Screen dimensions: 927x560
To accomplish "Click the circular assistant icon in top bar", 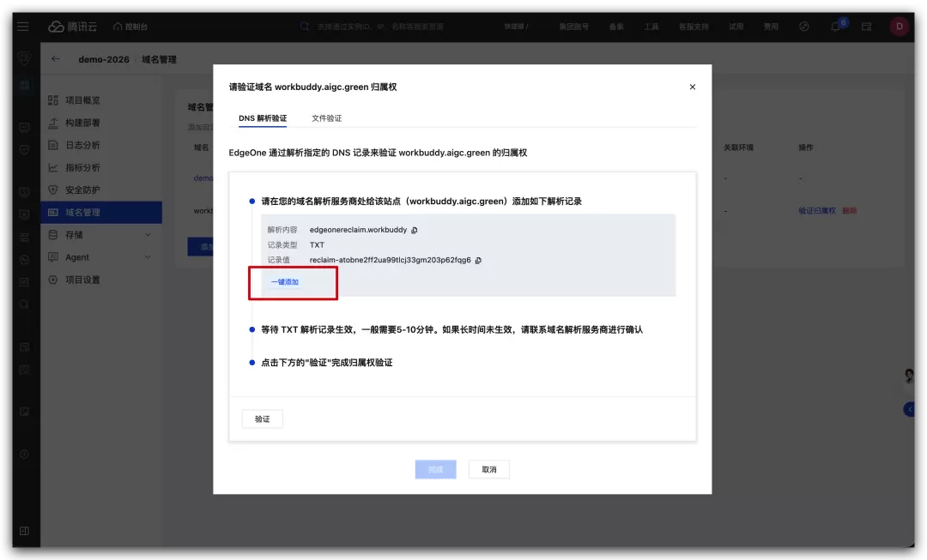I will point(804,27).
